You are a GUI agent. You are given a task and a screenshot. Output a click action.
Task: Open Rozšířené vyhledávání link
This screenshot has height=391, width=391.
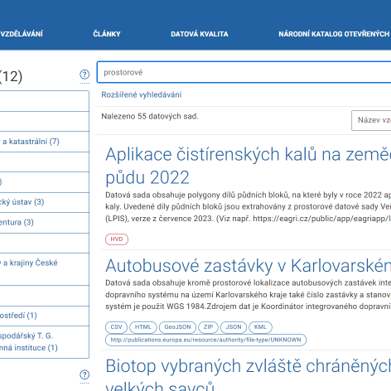coord(141,95)
